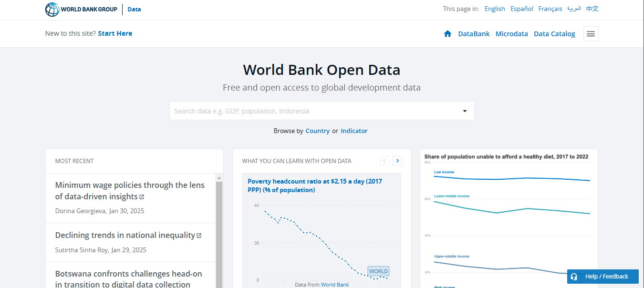
Task: Open the Microdata link
Action: click(512, 34)
